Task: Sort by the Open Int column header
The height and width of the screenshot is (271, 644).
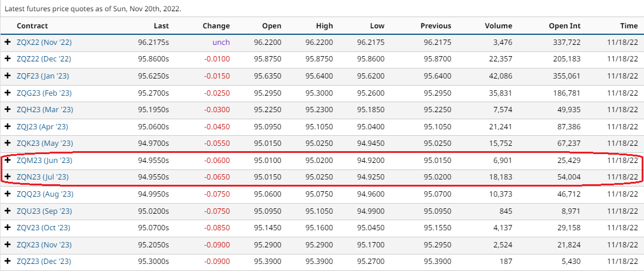Action: click(565, 26)
